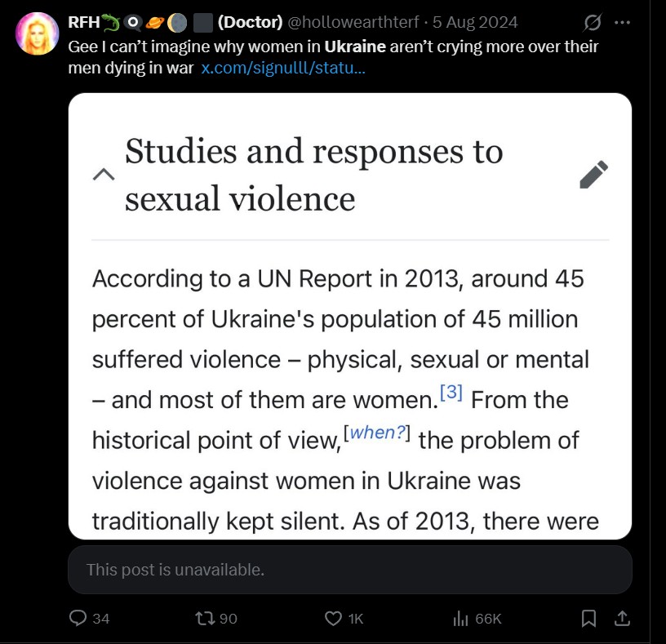Image resolution: width=666 pixels, height=644 pixels.
Task: Click the [when?] inline tag
Action: coord(377,433)
